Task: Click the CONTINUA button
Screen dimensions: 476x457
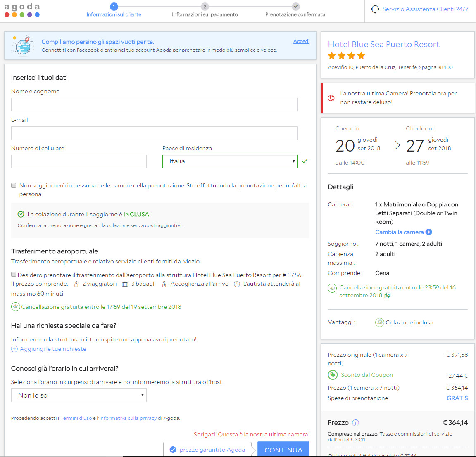Action: coord(283,449)
